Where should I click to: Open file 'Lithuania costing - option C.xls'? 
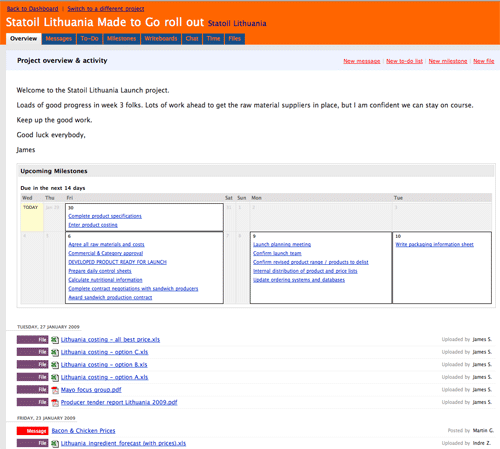tap(104, 352)
